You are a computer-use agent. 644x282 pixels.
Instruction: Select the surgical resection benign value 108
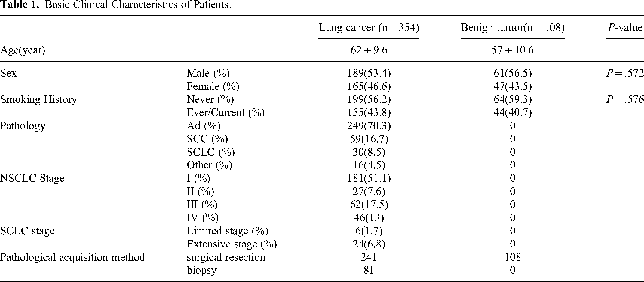tap(513, 257)
